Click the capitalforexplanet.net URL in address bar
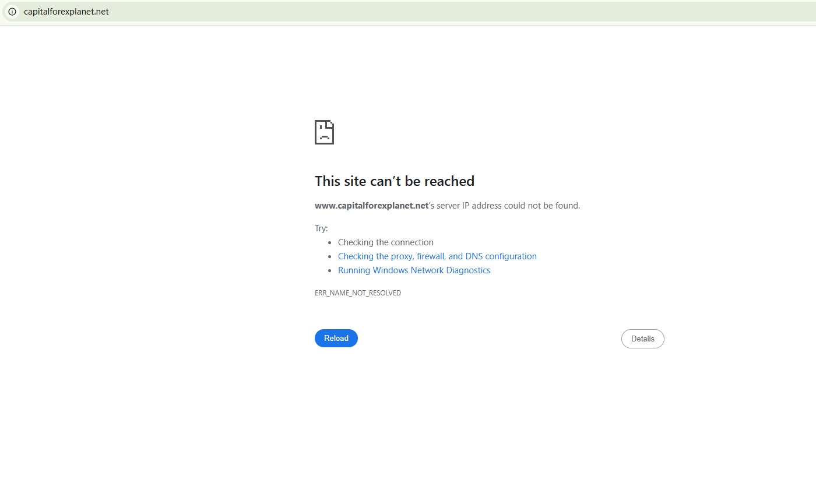The image size is (816, 504). pos(66,12)
